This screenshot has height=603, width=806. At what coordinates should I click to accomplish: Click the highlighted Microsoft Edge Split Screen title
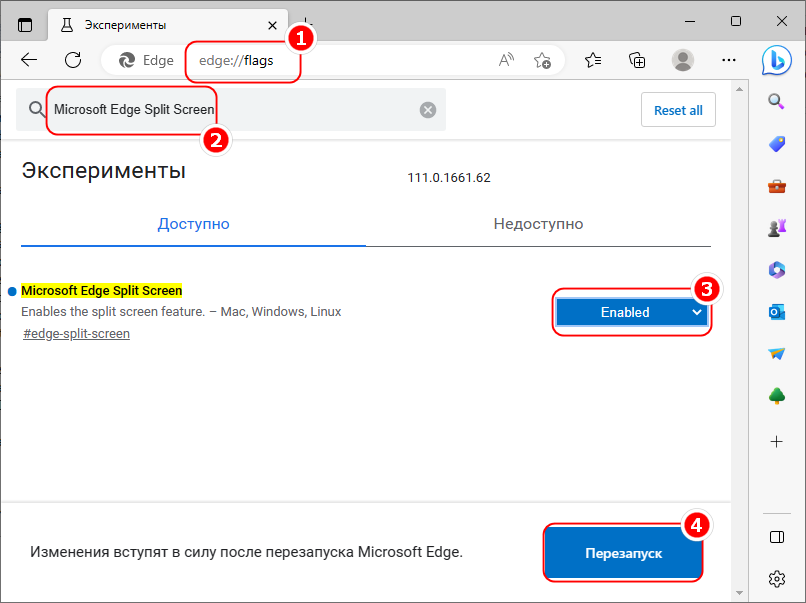[x=101, y=290]
